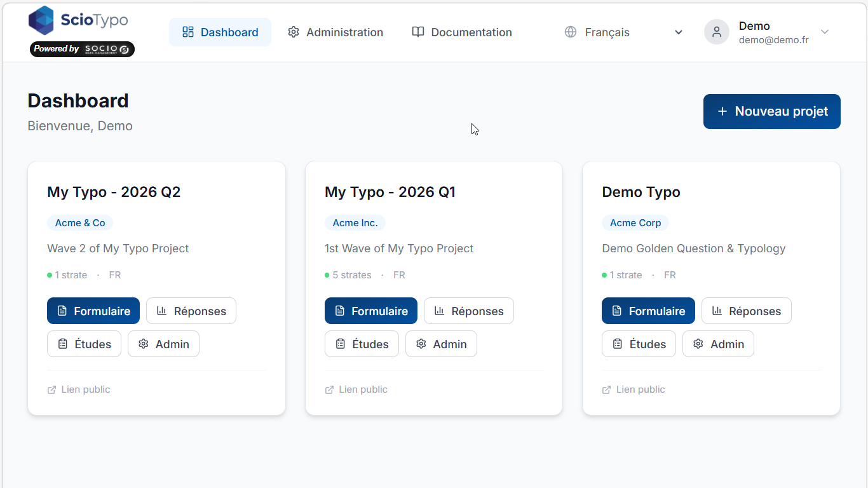Viewport: 868px width, 488px height.
Task: Click the Acme & Co client tag
Action: [x=80, y=222]
